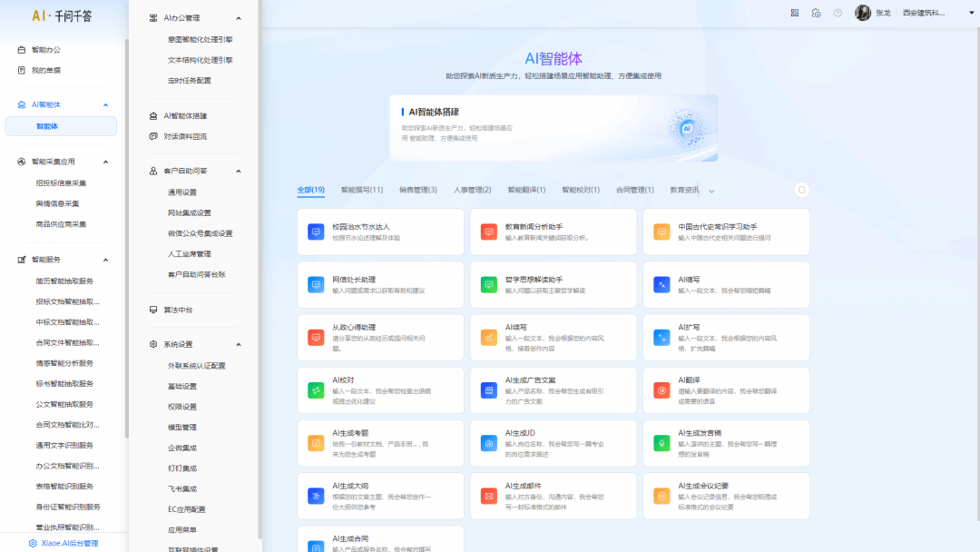The height and width of the screenshot is (552, 980).
Task: Open the AI生成邮件 envelope icon
Action: [x=489, y=496]
